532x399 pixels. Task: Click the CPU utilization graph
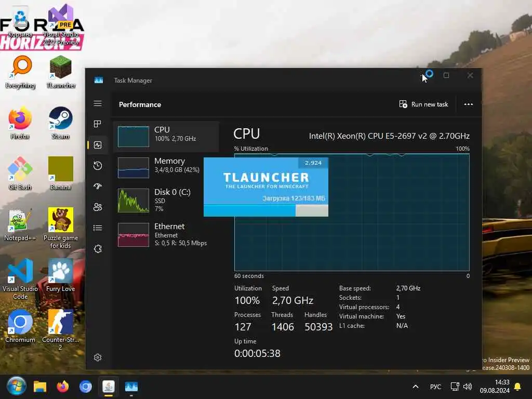[352, 212]
